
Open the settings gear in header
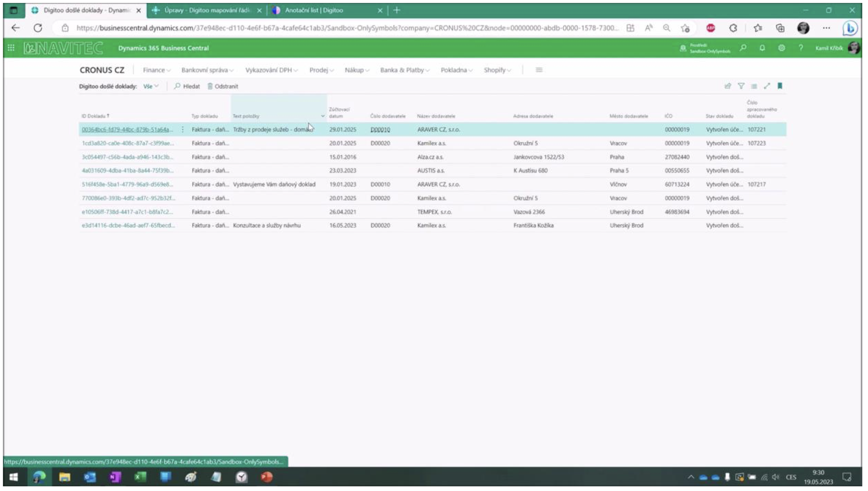[781, 48]
